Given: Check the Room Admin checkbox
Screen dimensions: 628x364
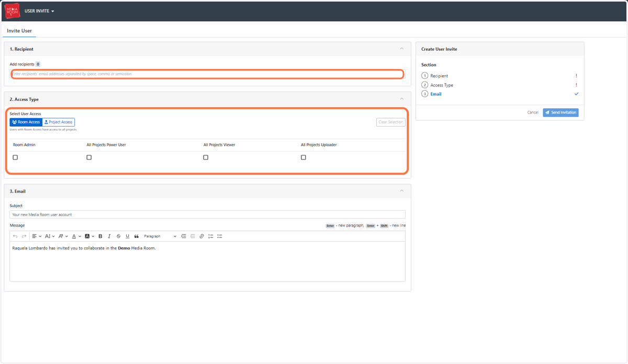Looking at the screenshot, I should (15, 157).
